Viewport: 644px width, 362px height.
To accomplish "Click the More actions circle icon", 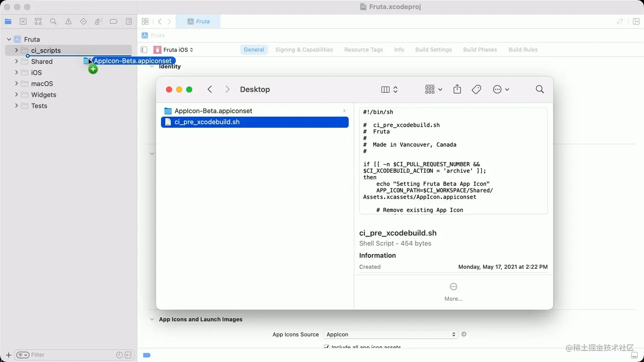I will 454,287.
